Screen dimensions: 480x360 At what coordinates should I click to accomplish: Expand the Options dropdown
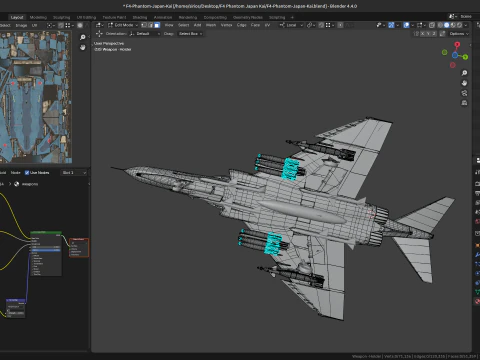click(x=459, y=34)
